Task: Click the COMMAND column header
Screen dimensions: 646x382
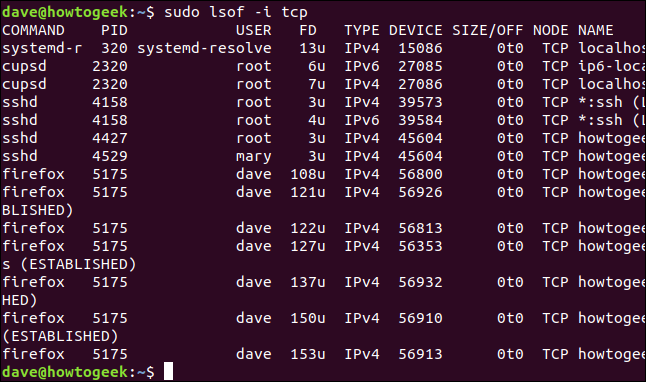Action: (33, 30)
